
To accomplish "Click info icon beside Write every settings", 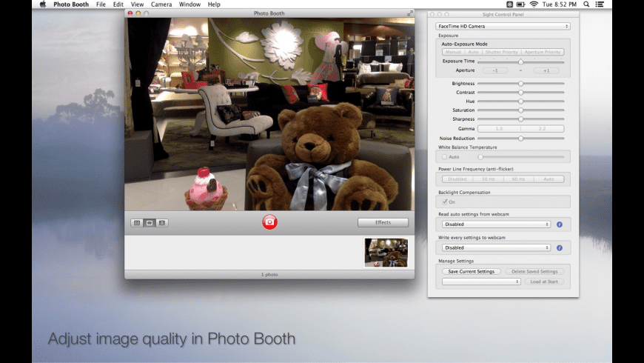I will click(x=559, y=248).
